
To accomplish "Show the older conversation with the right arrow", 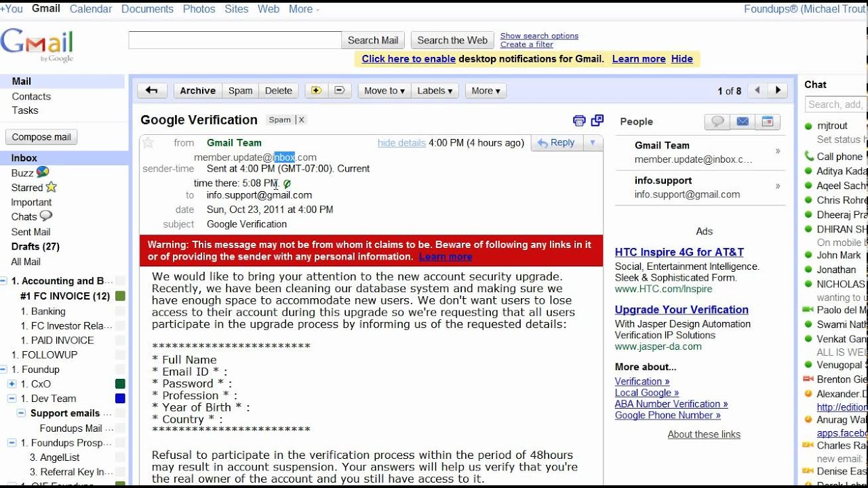I will 778,91.
